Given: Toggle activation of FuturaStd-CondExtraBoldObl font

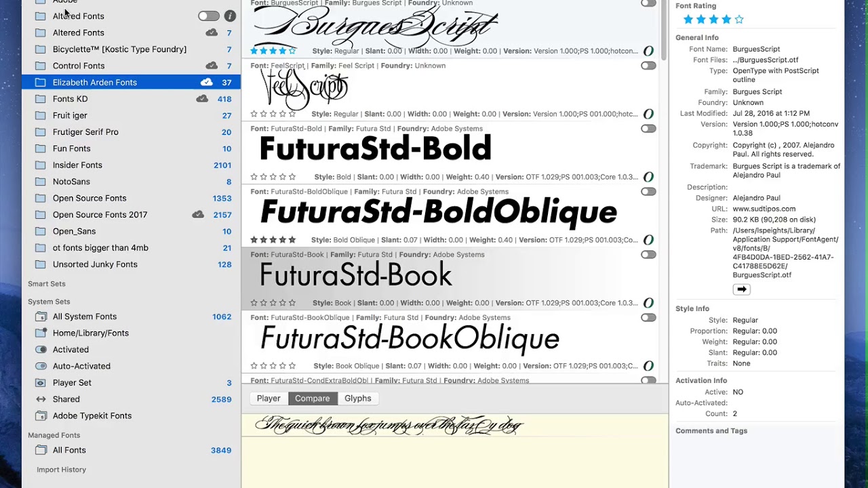Looking at the screenshot, I should tap(648, 380).
